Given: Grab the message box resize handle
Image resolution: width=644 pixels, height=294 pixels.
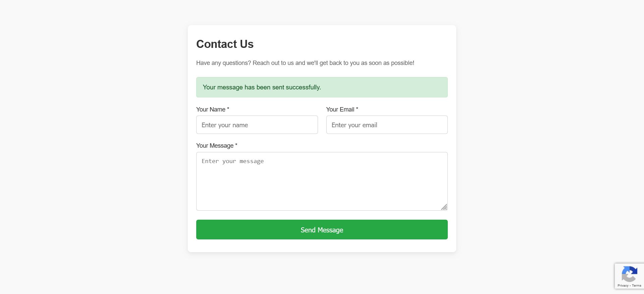Looking at the screenshot, I should tap(444, 207).
